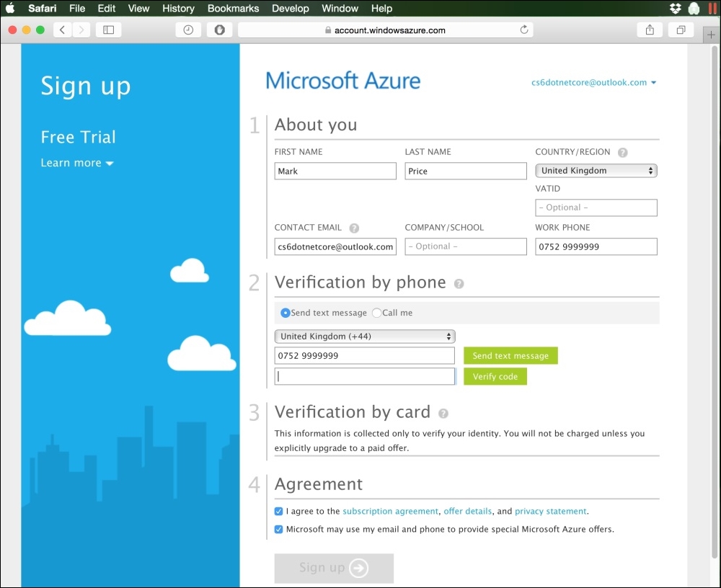Screen dimensions: 721x588
Task: Click the empty verification code field
Action: 365,377
